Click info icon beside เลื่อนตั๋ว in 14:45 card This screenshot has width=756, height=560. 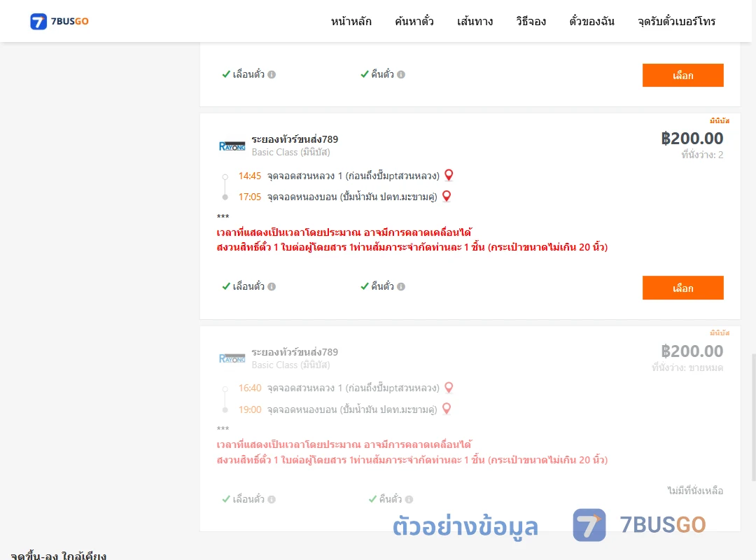tap(272, 287)
